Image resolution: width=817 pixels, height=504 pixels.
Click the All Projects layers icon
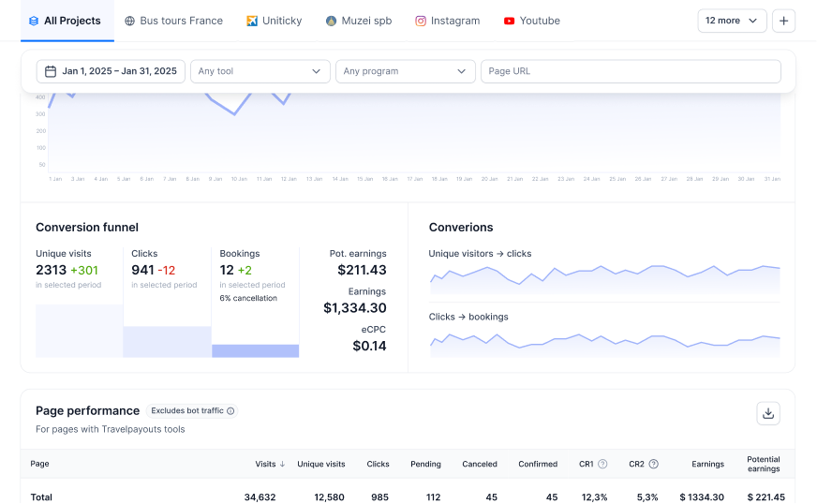pos(34,21)
